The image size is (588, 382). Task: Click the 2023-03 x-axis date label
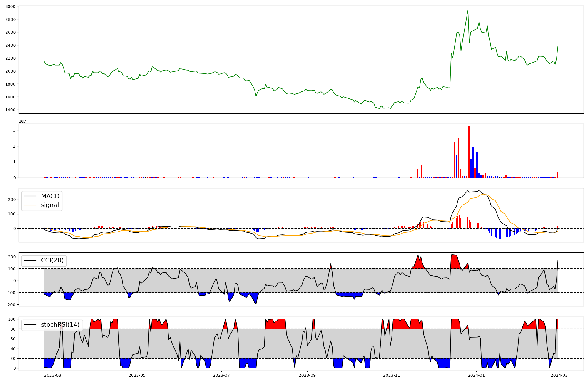[x=53, y=375]
